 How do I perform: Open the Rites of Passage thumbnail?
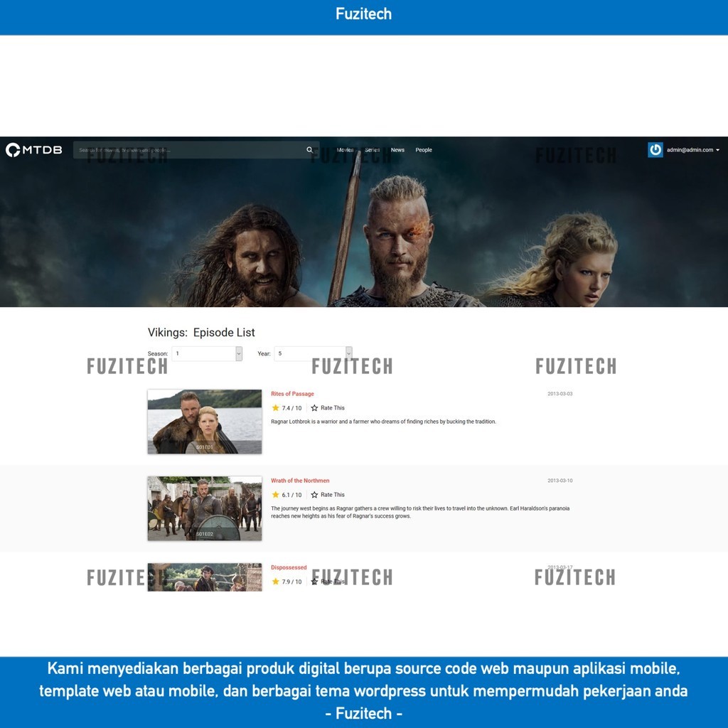point(205,422)
